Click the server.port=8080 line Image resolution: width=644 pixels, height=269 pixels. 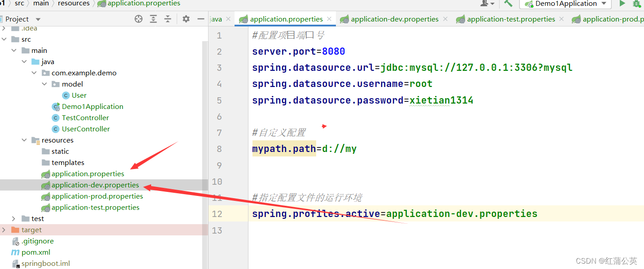(298, 51)
